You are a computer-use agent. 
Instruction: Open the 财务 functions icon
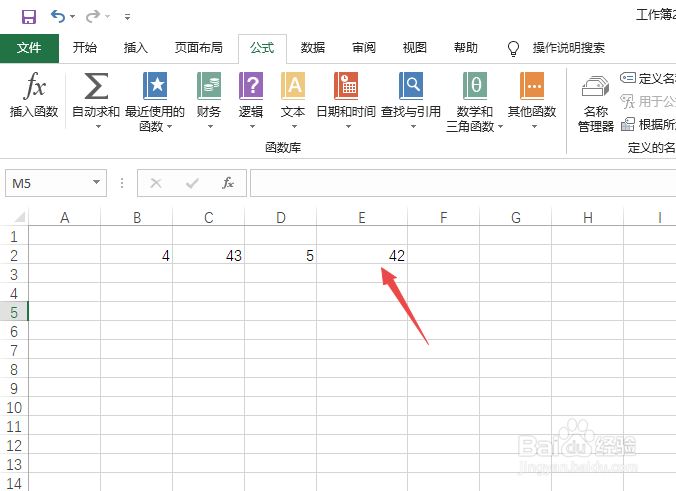209,85
